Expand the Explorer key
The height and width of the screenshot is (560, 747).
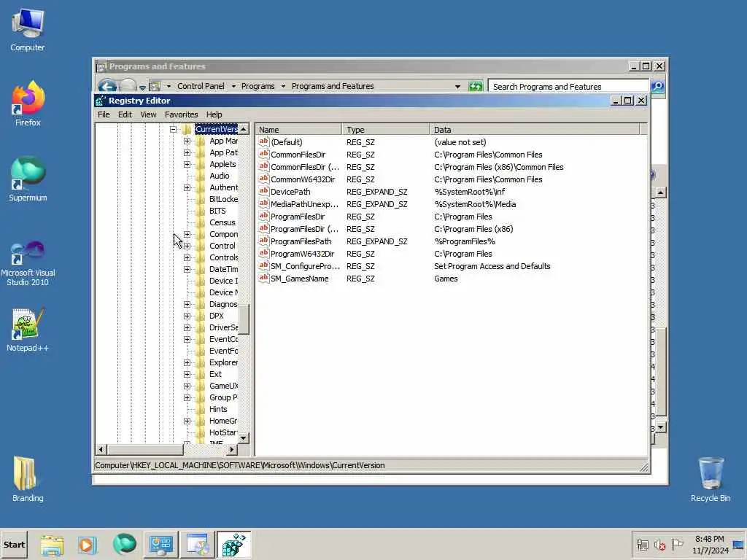point(187,362)
